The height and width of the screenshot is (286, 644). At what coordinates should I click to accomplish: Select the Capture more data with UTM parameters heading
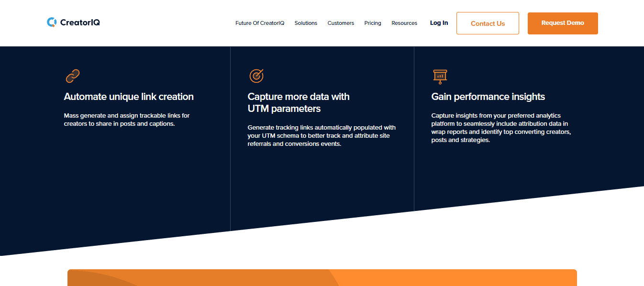[x=299, y=102]
